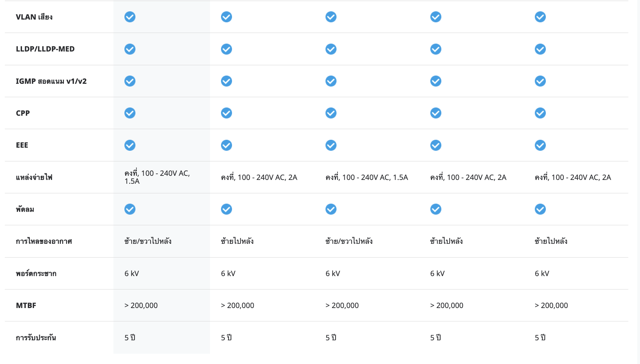Viewport: 640px width, 364px height.
Task: Click the พัดลม checkmark in the last product column
Action: (x=540, y=209)
